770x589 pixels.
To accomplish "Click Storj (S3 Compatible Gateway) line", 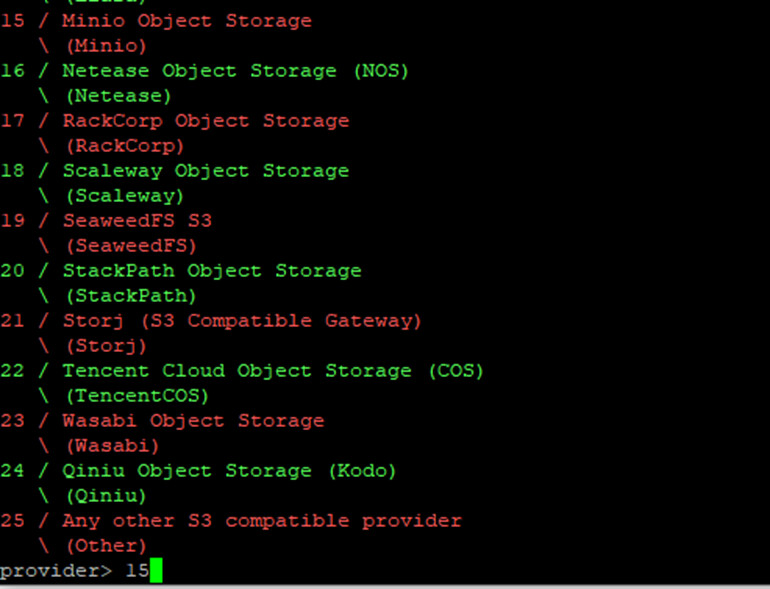I will pos(242,321).
